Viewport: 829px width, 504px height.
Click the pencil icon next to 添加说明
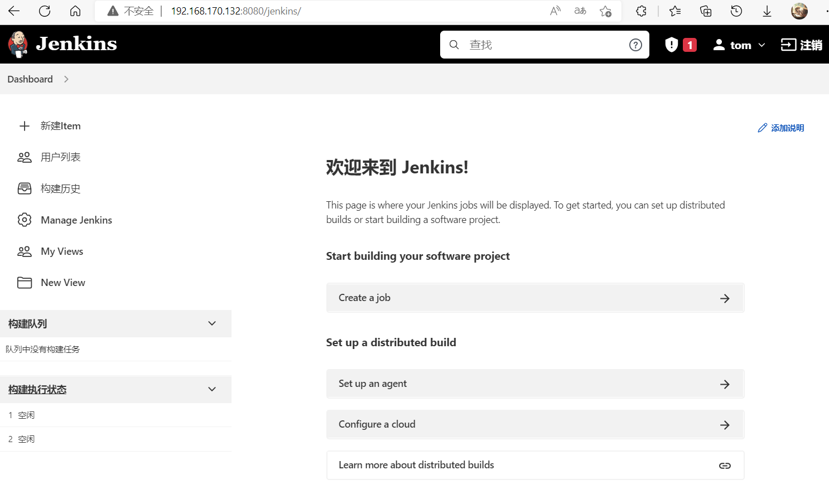click(x=763, y=128)
